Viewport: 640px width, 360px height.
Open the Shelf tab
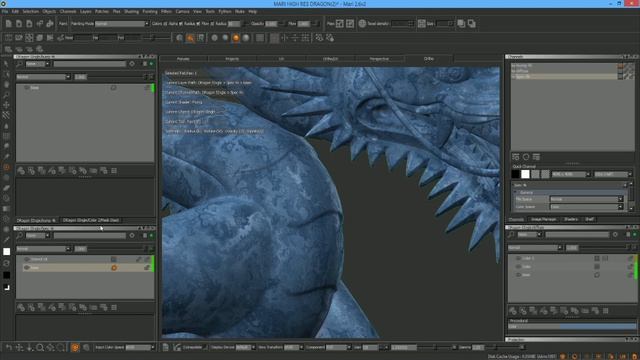pos(589,220)
